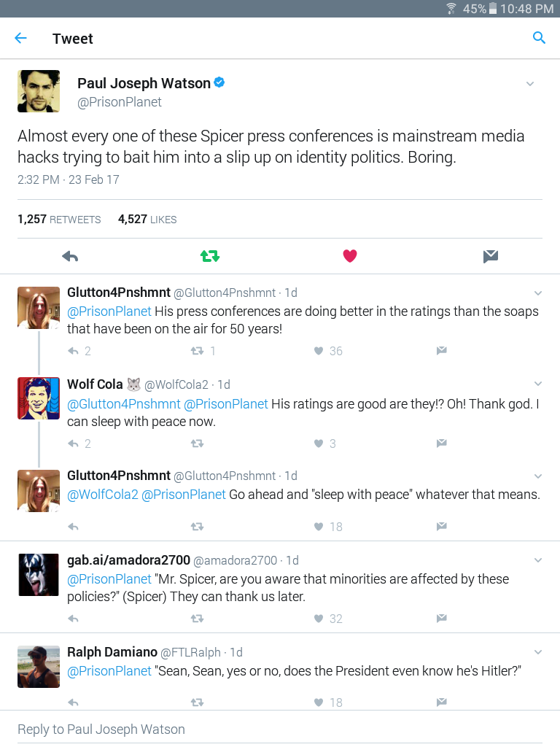View the list of 4,527 likes
Viewport: 560px width, 747px height.
click(x=147, y=219)
